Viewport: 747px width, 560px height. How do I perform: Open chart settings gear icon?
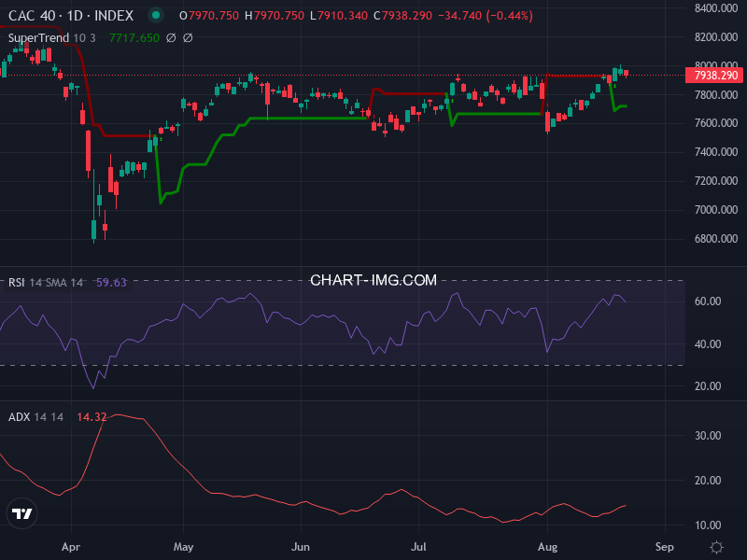tap(716, 547)
